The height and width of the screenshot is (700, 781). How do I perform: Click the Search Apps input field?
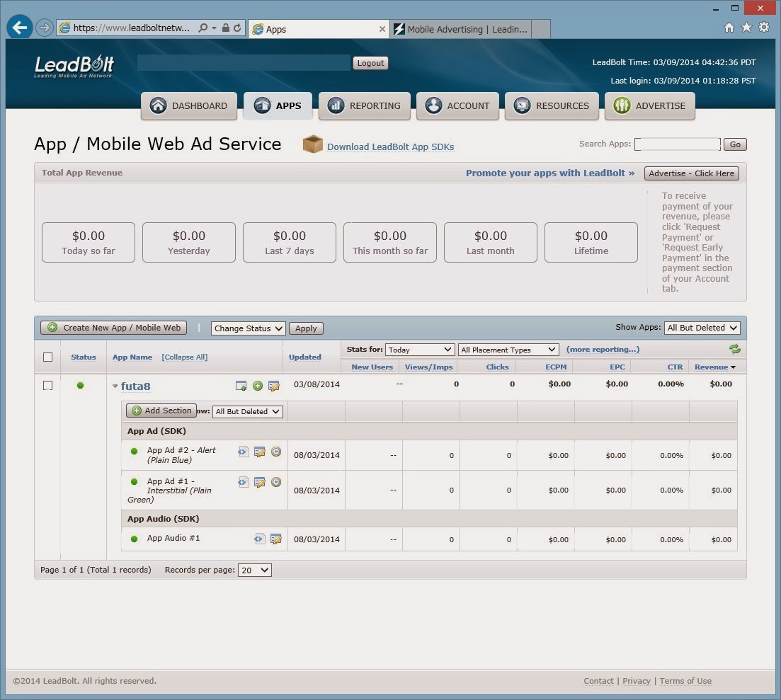(678, 144)
